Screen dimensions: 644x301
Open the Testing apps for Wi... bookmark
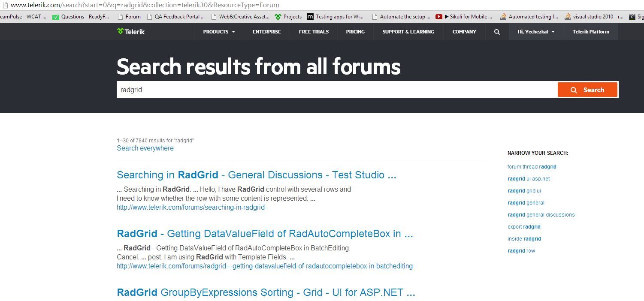point(335,17)
